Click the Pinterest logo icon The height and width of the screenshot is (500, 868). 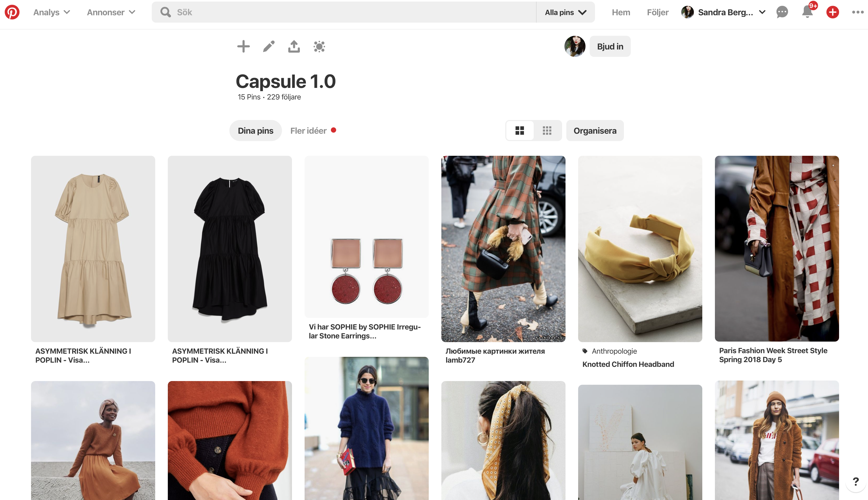(x=12, y=12)
